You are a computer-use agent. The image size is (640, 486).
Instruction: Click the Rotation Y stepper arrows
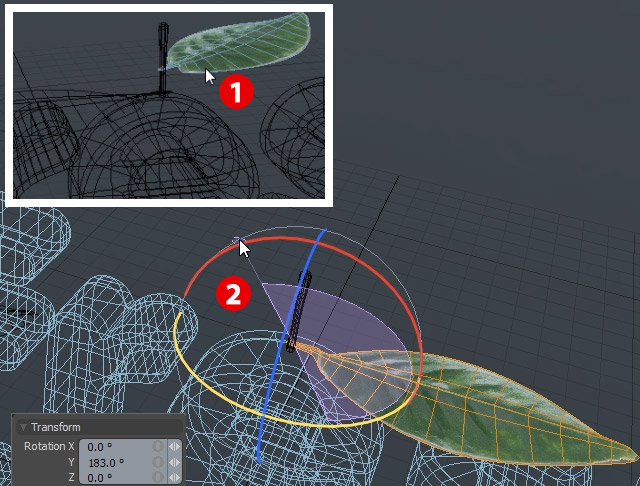click(174, 462)
